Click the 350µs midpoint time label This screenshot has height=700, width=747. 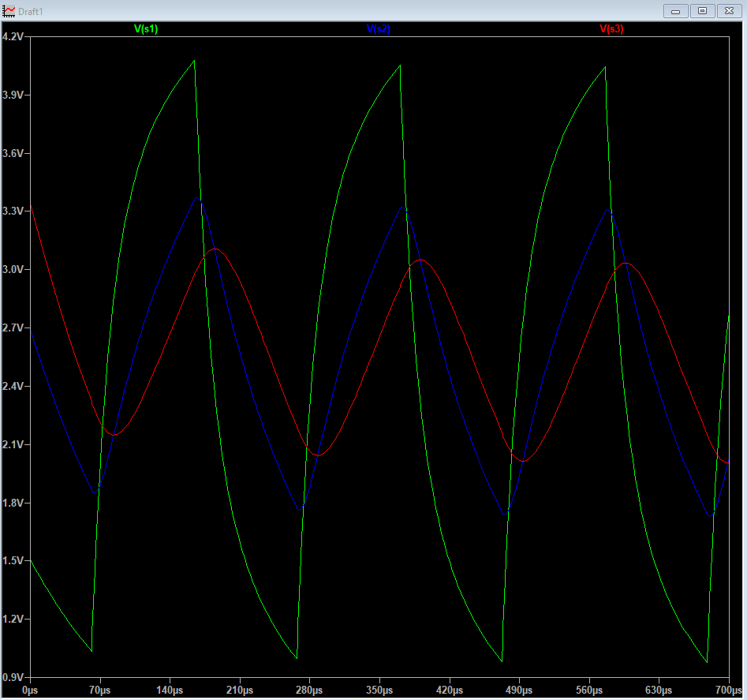(x=378, y=690)
